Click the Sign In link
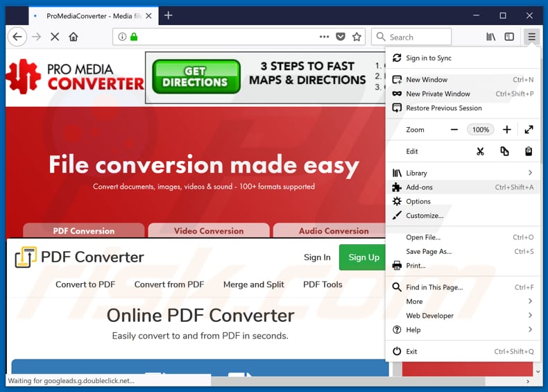 [x=317, y=257]
